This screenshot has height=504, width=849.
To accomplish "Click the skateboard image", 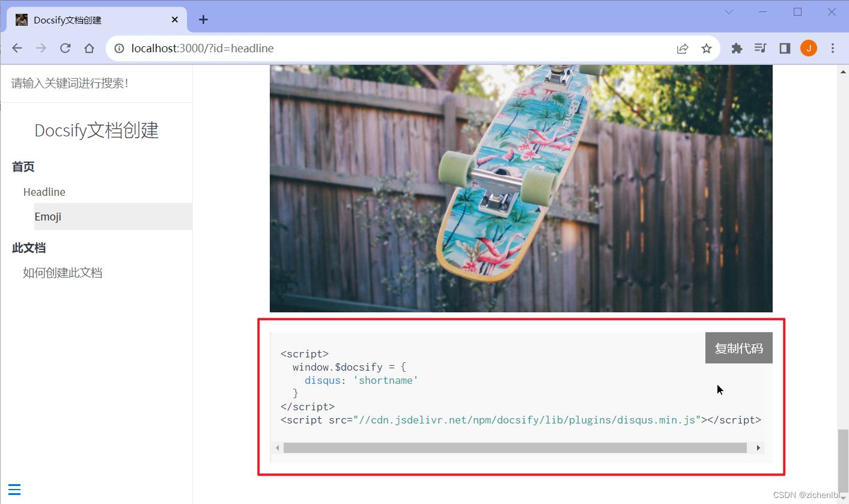I will click(x=521, y=189).
